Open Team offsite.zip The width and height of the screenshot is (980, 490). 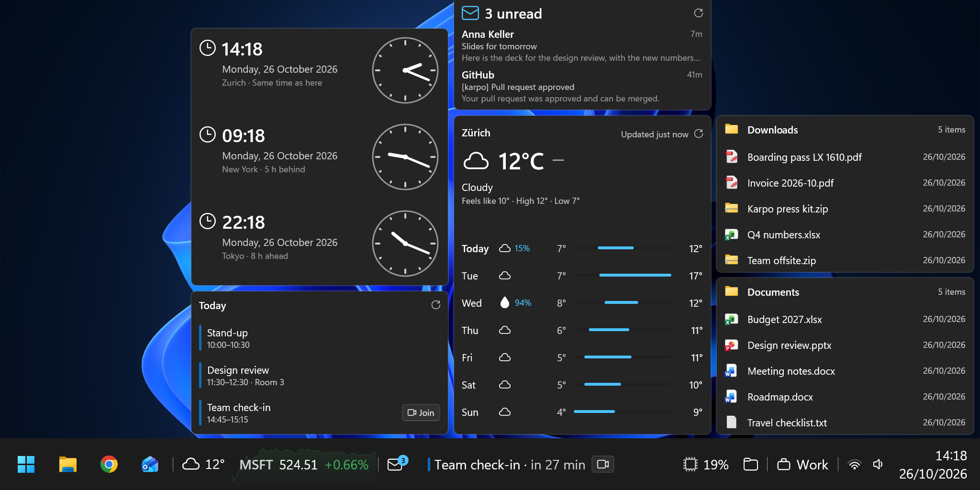(x=845, y=260)
